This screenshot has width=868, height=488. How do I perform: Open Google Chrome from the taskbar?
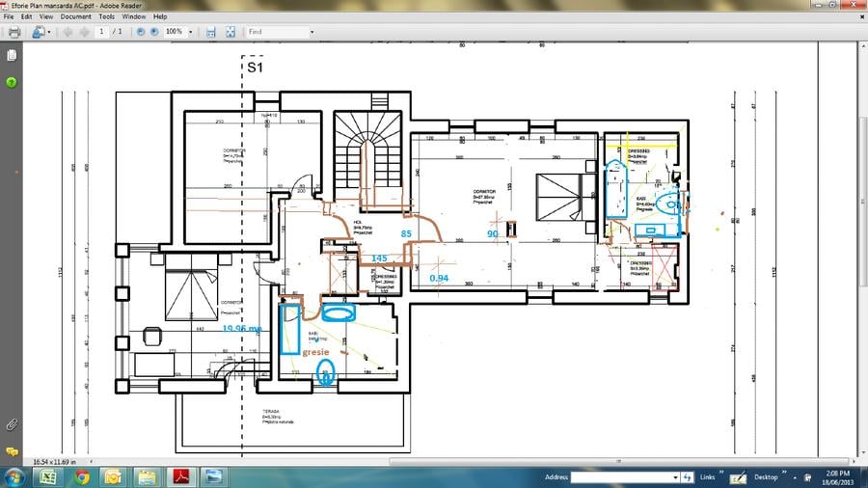[x=82, y=477]
